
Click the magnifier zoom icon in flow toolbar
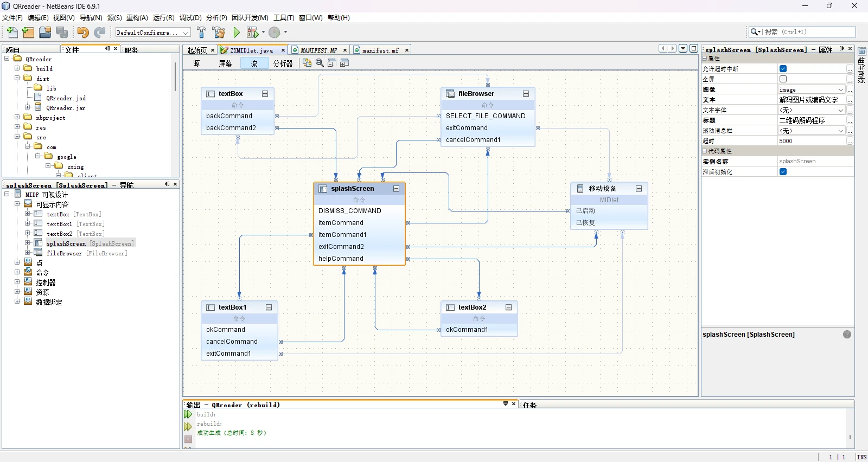coord(320,63)
